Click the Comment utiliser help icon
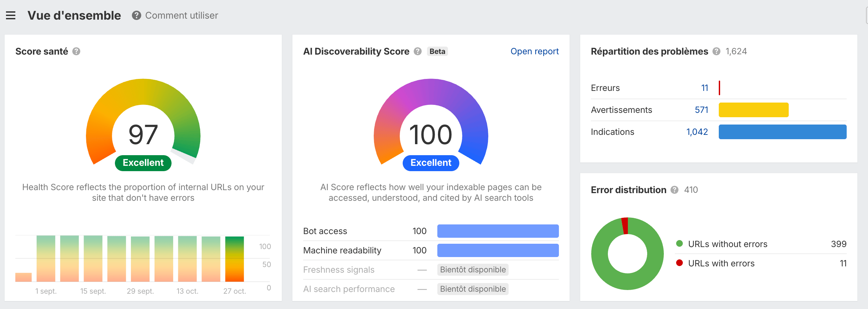The width and height of the screenshot is (868, 309). [136, 16]
